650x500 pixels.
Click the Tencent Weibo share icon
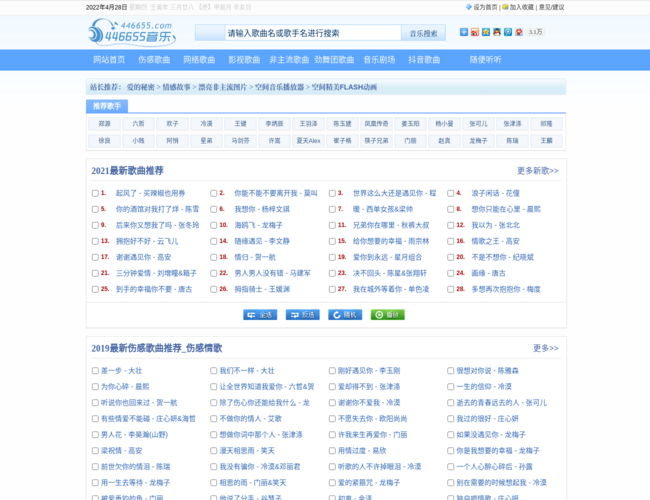[x=508, y=32]
